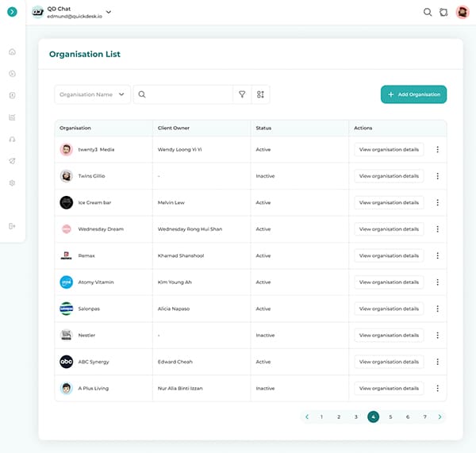Go to page 5 in pagination
Screen dimensions: 476x453
[x=390, y=417]
